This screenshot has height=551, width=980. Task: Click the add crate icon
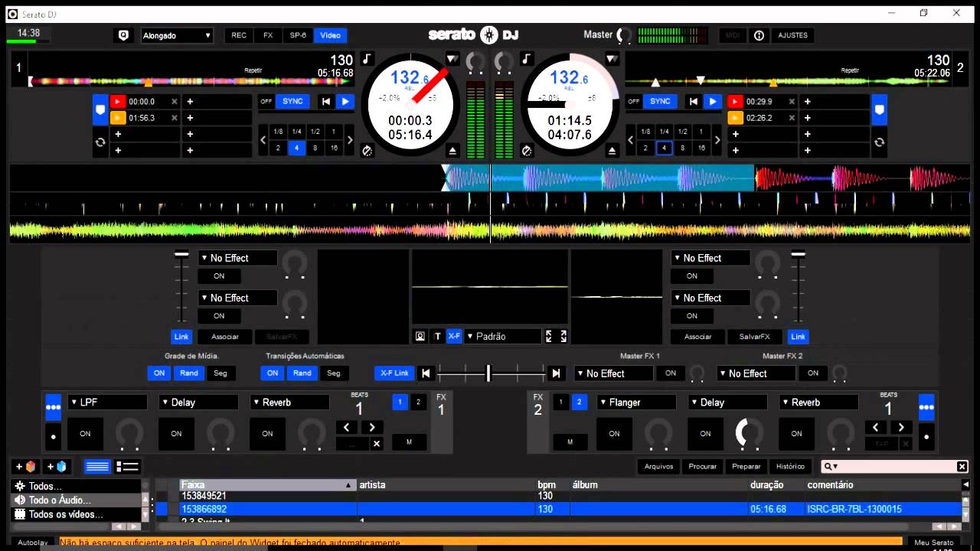click(x=26, y=467)
